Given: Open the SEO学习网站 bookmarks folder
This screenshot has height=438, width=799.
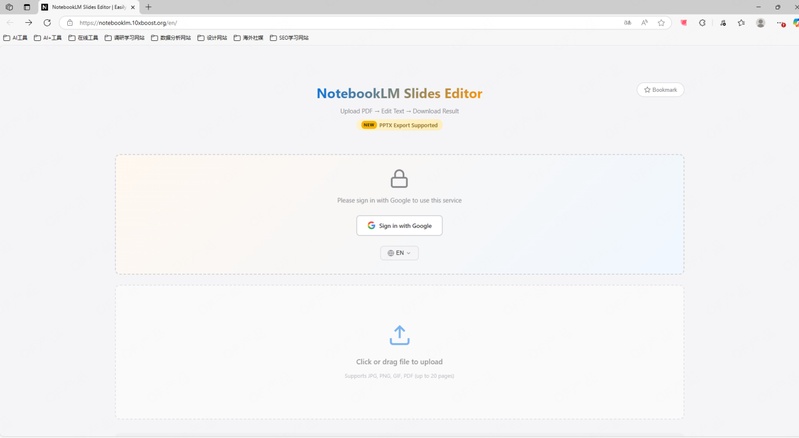Looking at the screenshot, I should pos(289,38).
